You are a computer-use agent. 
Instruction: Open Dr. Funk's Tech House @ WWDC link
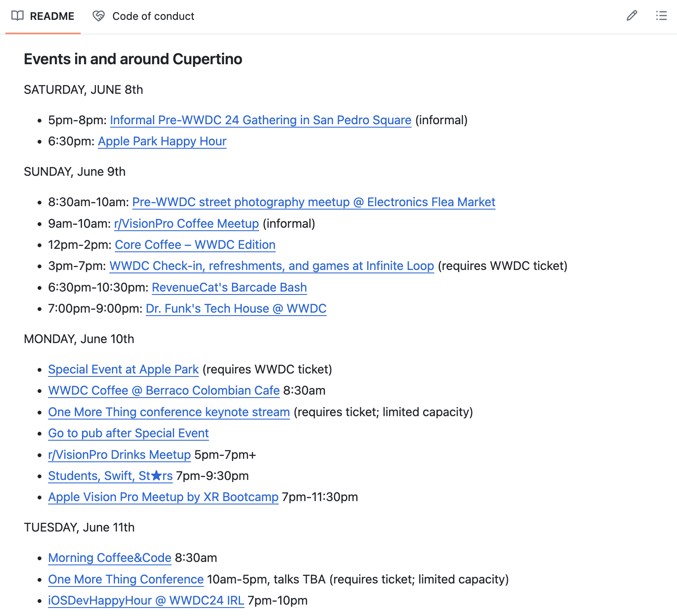tap(236, 308)
